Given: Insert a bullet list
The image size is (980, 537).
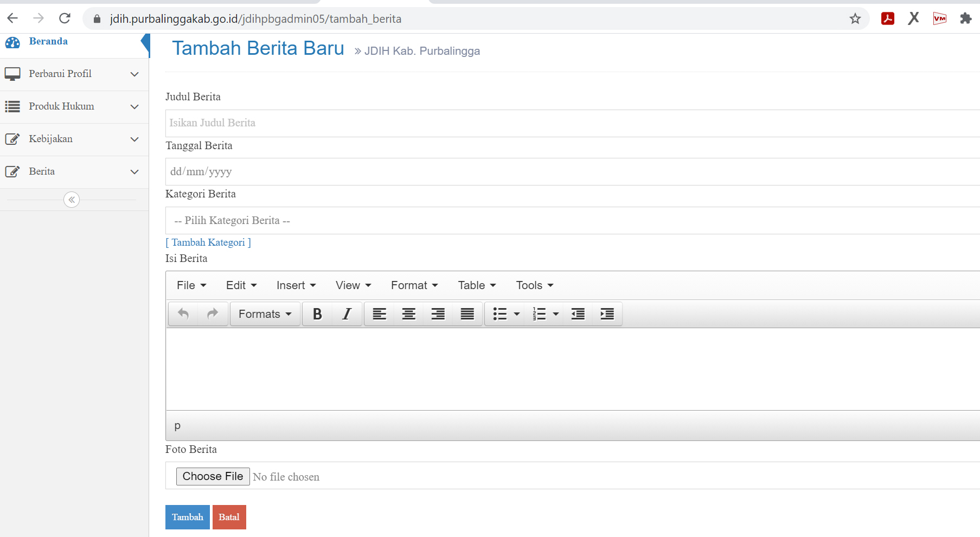Looking at the screenshot, I should tap(499, 314).
